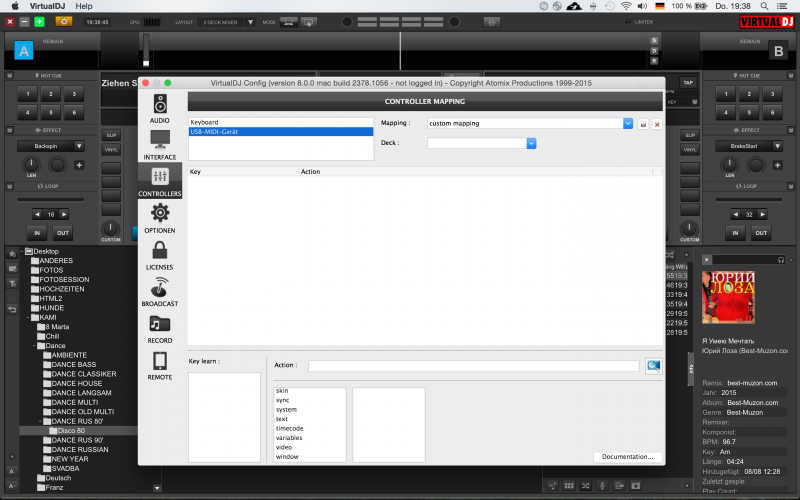The image size is (800, 500).
Task: Open the VirtualDJ menu
Action: coord(47,6)
